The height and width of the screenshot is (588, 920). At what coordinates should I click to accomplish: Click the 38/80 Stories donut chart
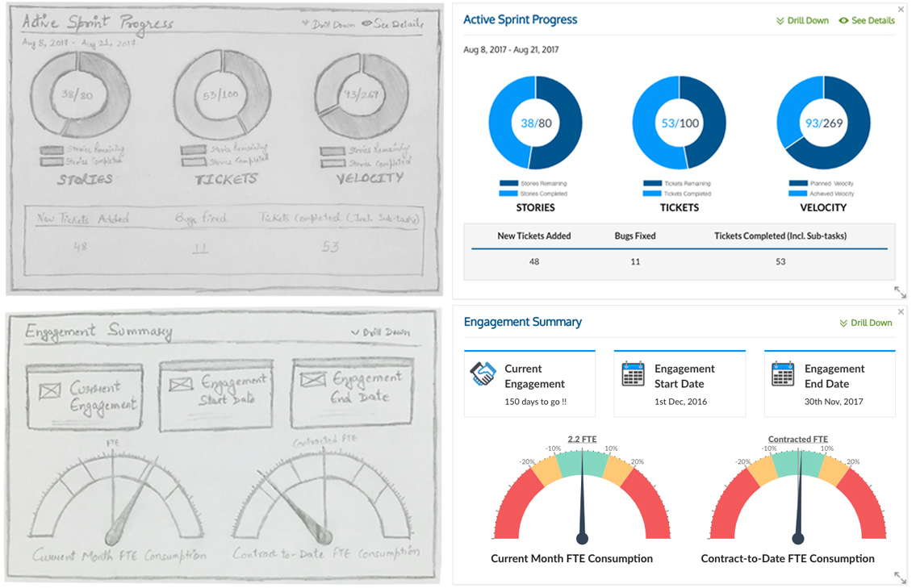(x=535, y=123)
